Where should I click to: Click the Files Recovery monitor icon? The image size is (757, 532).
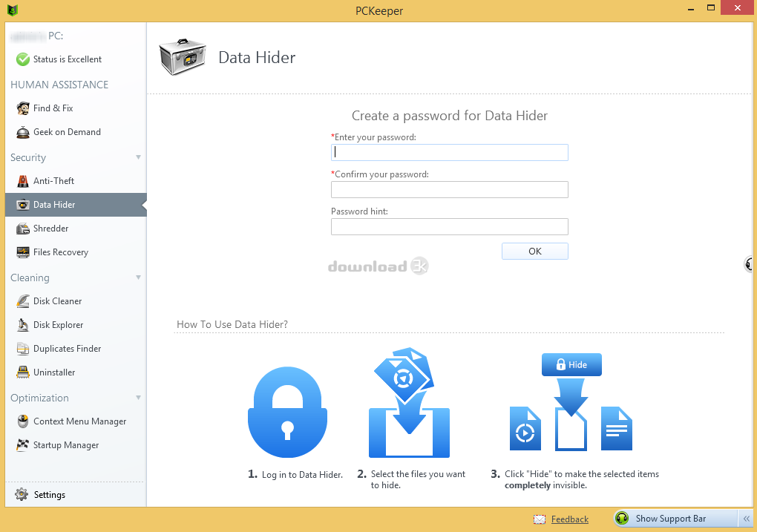[23, 252]
